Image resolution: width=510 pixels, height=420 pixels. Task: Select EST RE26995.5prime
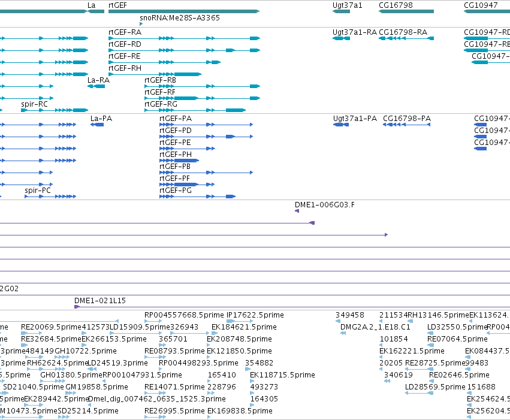pyautogui.click(x=174, y=411)
